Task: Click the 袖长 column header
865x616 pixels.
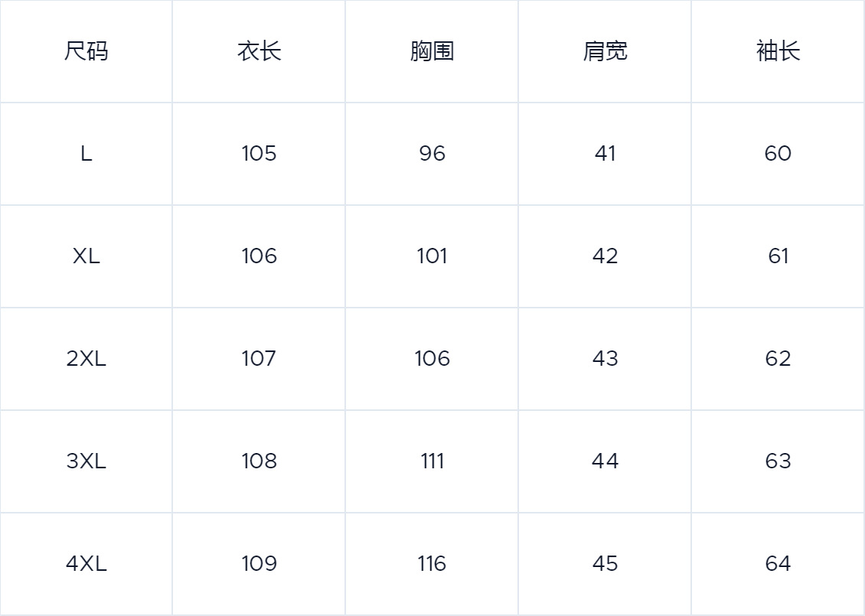Action: pyautogui.click(x=778, y=51)
